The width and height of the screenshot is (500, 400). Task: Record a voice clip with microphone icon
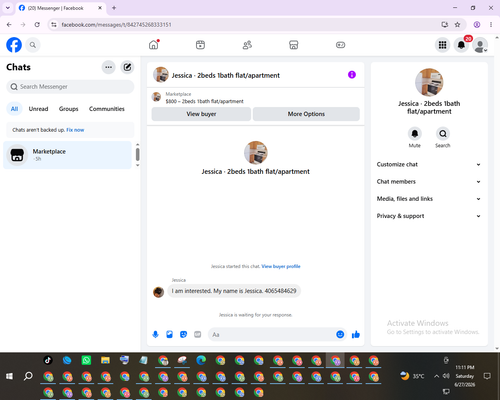tap(155, 334)
